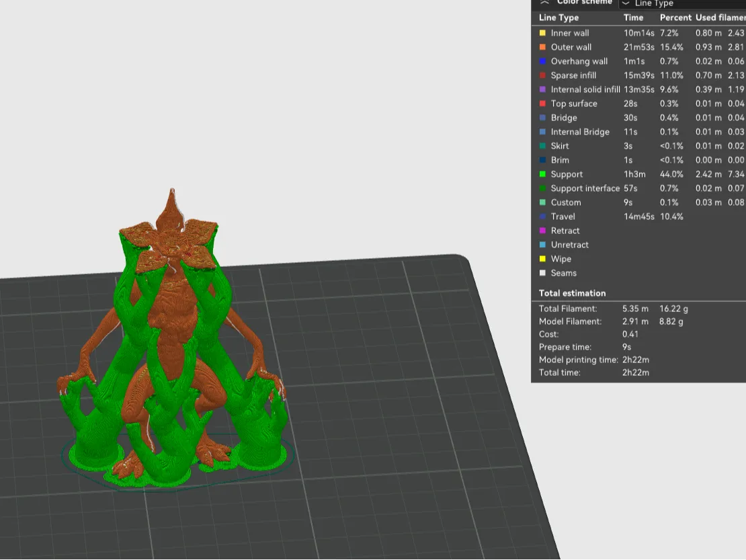Image resolution: width=746 pixels, height=560 pixels.
Task: Collapse the Color scheme panel chevron
Action: click(x=544, y=3)
